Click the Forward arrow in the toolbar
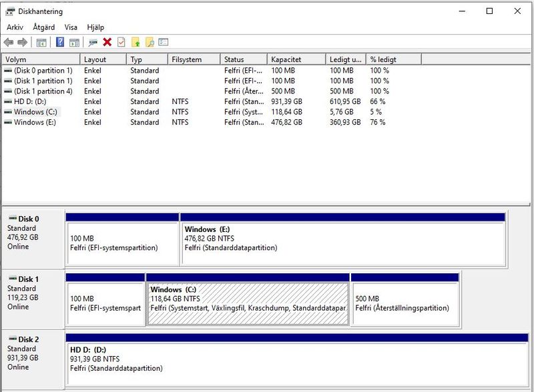The height and width of the screenshot is (392, 534). click(x=23, y=43)
